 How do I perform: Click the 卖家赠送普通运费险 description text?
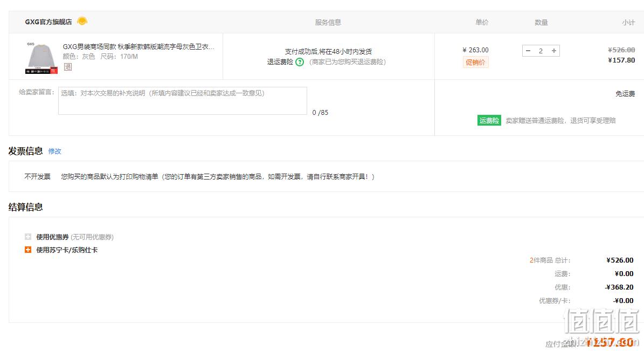560,120
